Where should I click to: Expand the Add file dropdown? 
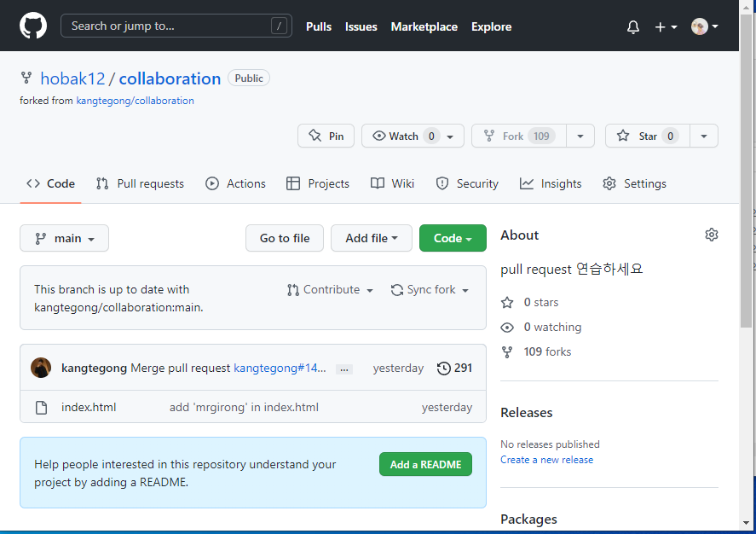pyautogui.click(x=372, y=238)
